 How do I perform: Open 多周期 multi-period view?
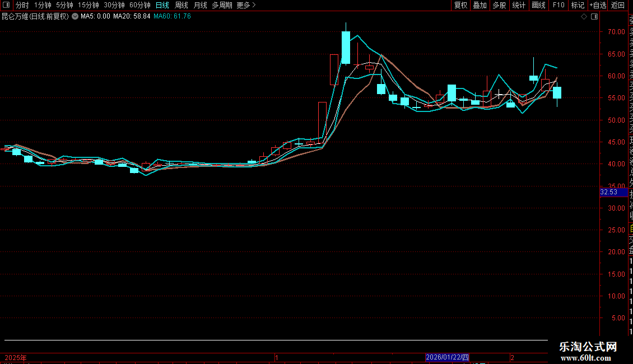click(222, 5)
